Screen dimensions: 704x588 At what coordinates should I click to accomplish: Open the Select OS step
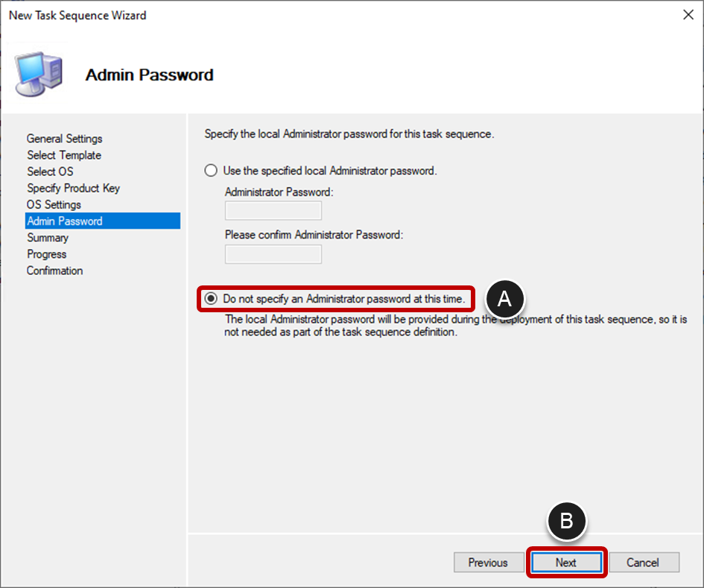[50, 171]
